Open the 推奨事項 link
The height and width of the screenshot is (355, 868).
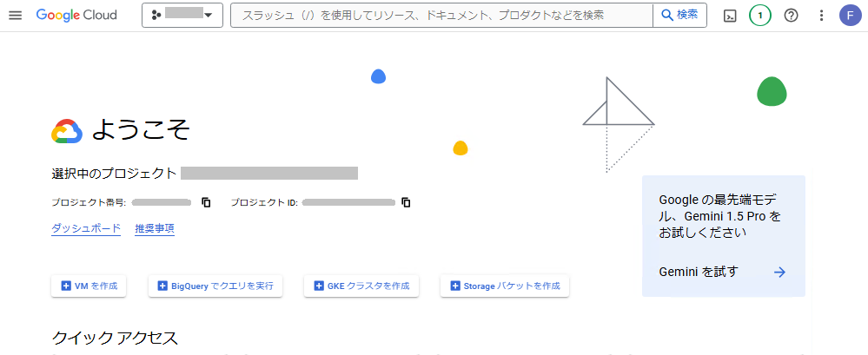pyautogui.click(x=155, y=228)
